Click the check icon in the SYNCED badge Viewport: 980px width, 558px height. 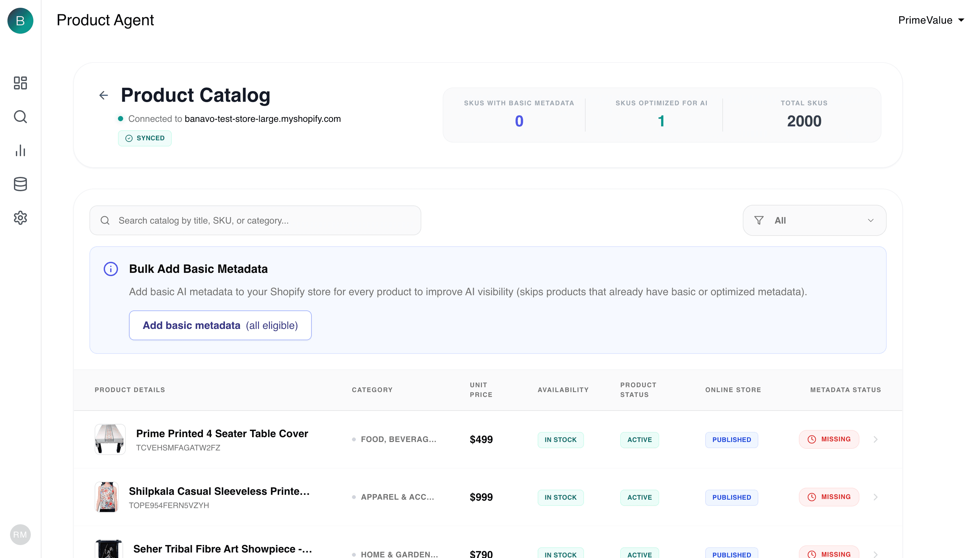(x=129, y=138)
